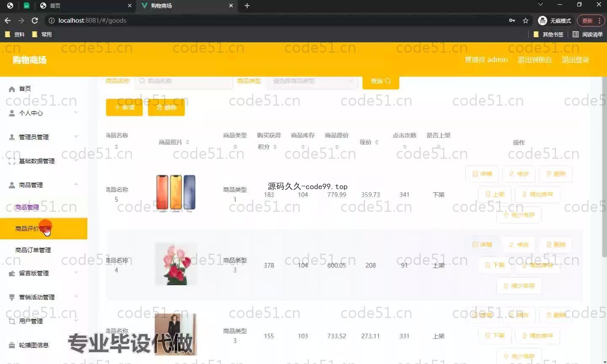Open the 阅读清单 reading list
The width and height of the screenshot is (607, 364).
588,34
